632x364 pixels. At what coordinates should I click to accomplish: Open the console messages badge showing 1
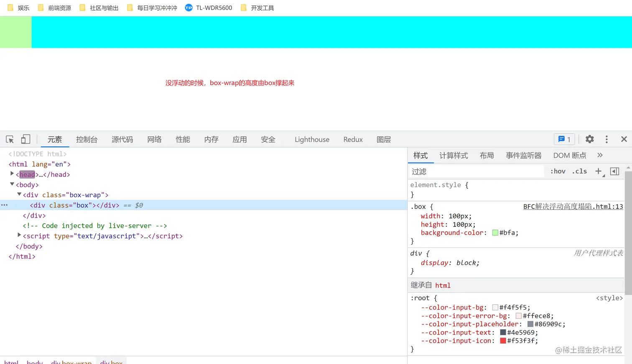(x=564, y=139)
